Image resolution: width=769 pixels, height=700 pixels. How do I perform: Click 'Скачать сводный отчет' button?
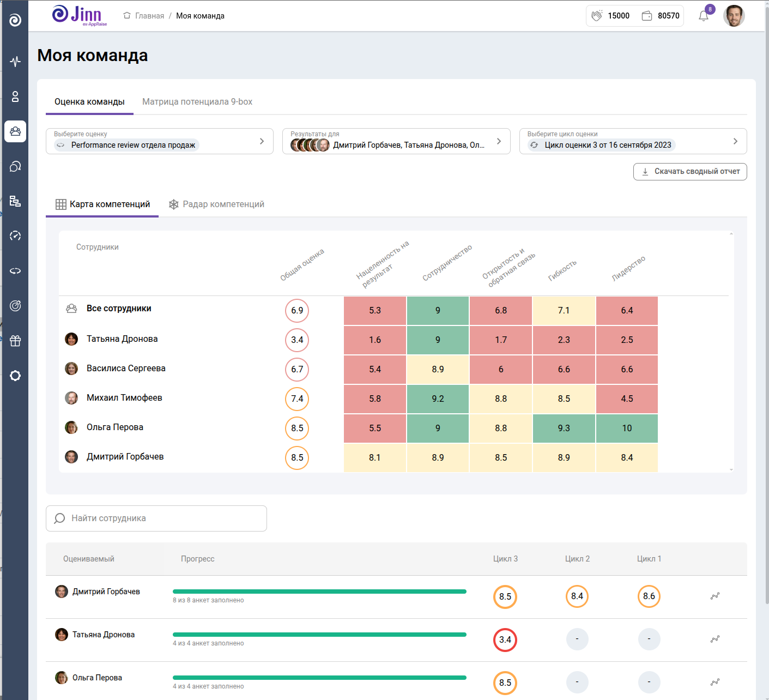[689, 171]
